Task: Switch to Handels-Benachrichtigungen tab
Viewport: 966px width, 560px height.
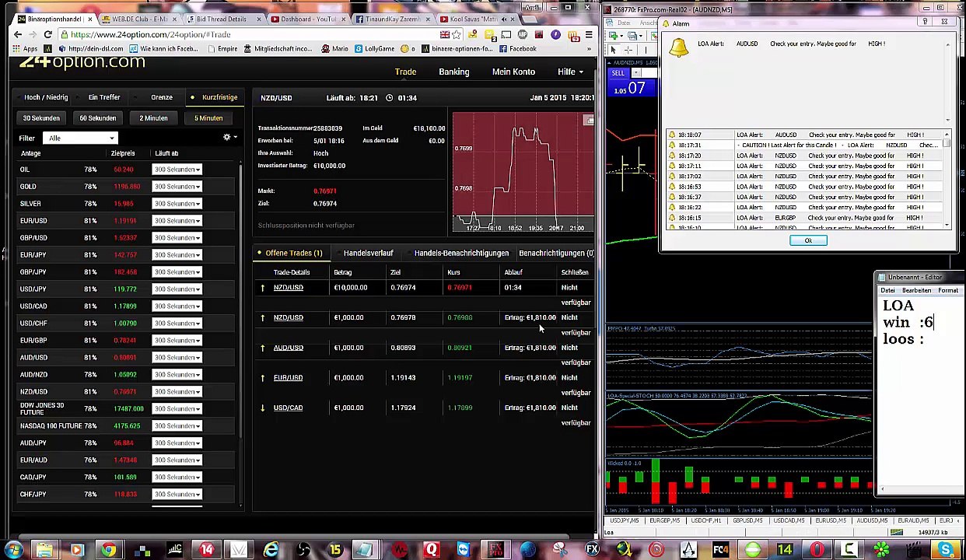Action: [x=461, y=253]
